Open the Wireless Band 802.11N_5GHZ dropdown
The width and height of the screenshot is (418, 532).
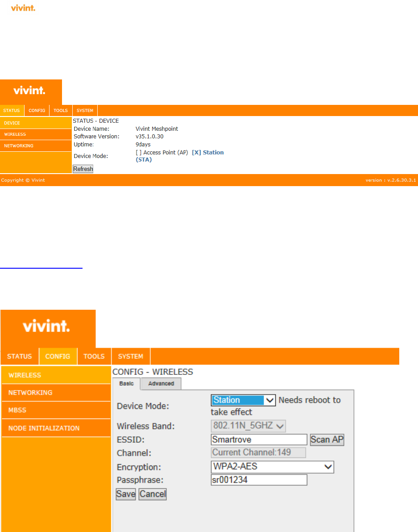click(248, 426)
